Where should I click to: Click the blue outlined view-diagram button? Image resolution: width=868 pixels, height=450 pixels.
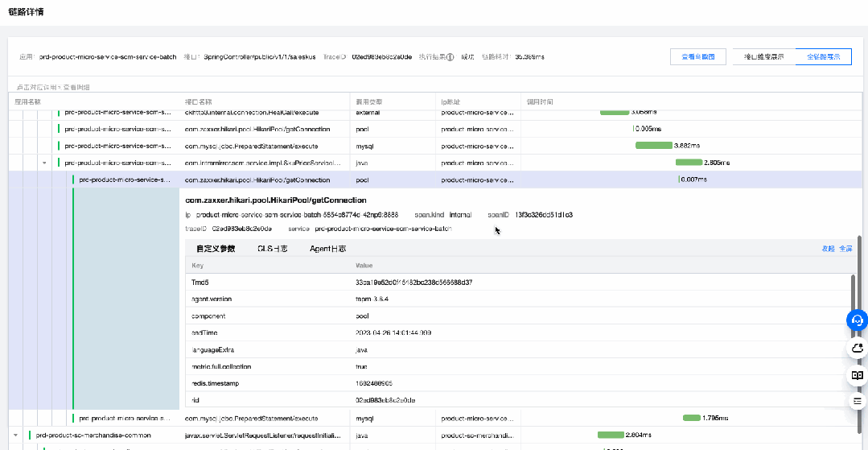pyautogui.click(x=697, y=56)
